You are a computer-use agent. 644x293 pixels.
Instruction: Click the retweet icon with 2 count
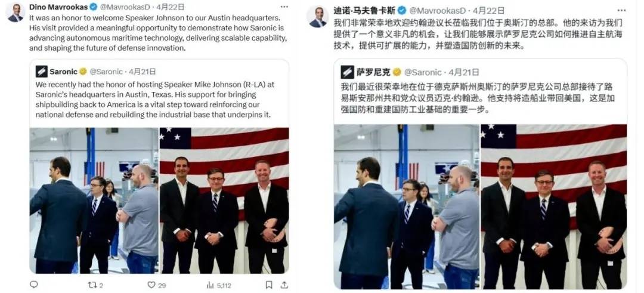click(95, 285)
